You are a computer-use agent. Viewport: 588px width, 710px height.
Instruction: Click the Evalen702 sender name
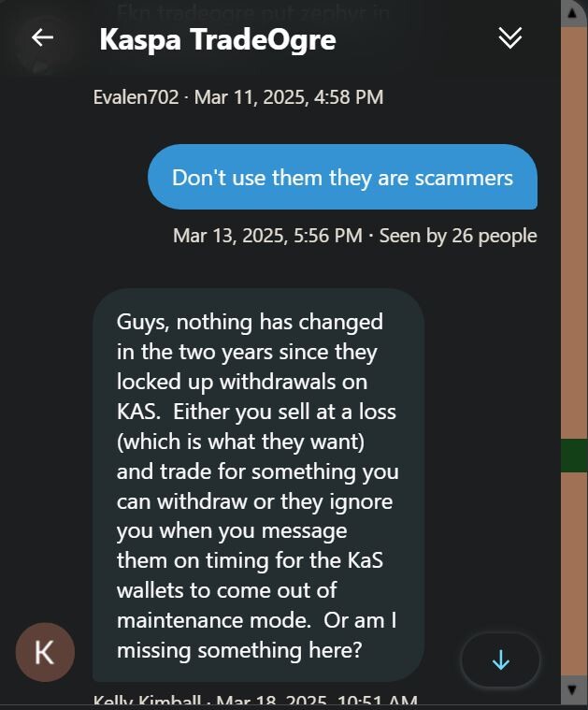pyautogui.click(x=136, y=97)
